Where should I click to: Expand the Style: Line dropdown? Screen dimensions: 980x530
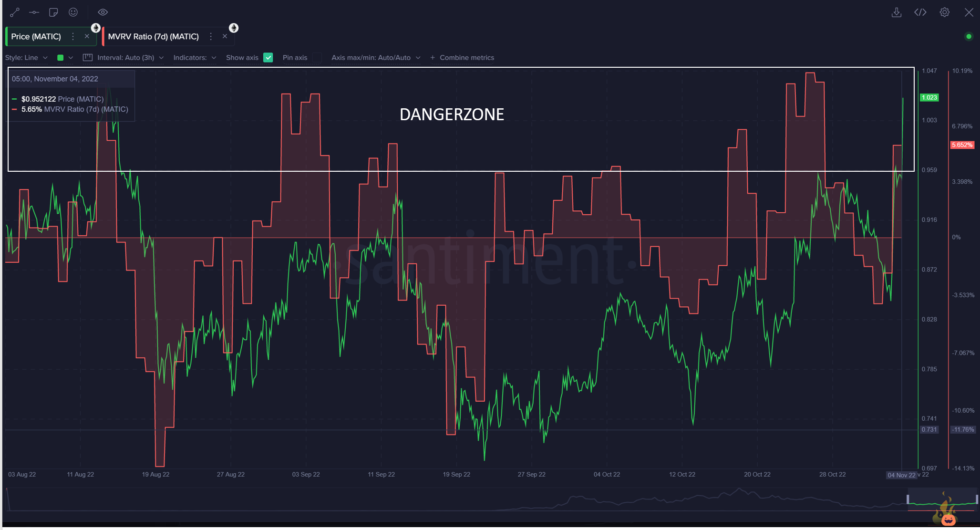pyautogui.click(x=26, y=58)
